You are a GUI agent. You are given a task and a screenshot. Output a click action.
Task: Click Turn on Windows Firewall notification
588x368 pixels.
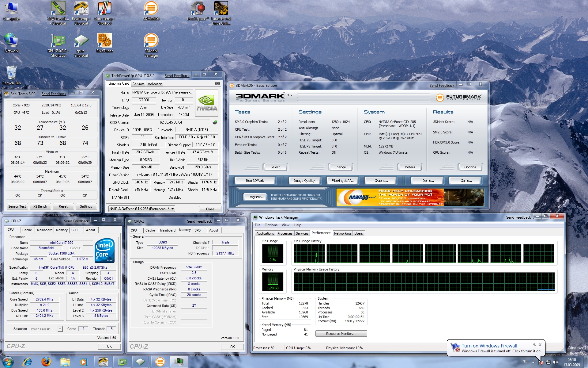[489, 346]
